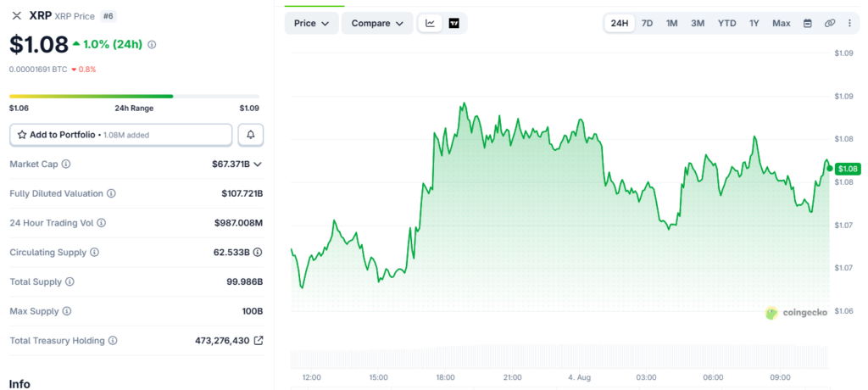Select the 3M time range

coord(698,23)
